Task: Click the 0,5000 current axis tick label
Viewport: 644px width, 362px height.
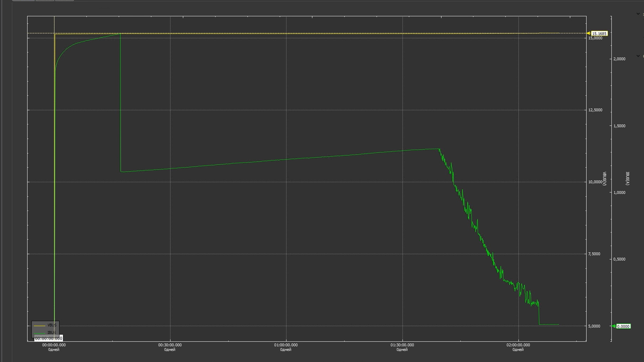Action: [x=619, y=259]
